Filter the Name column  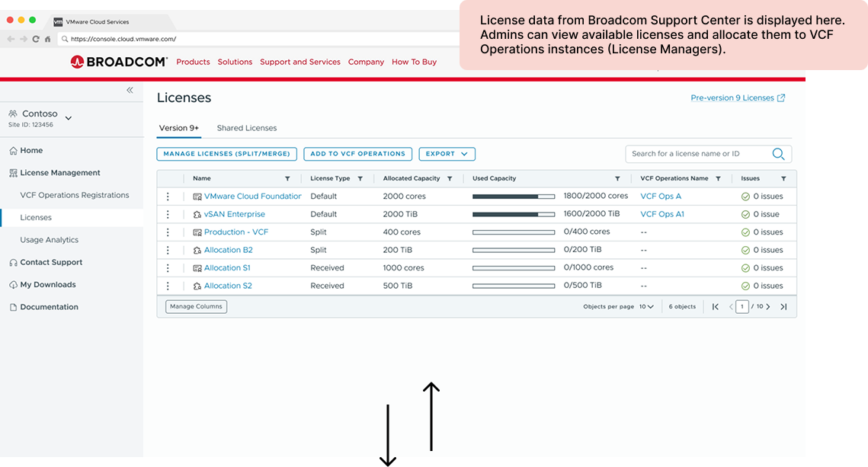287,179
